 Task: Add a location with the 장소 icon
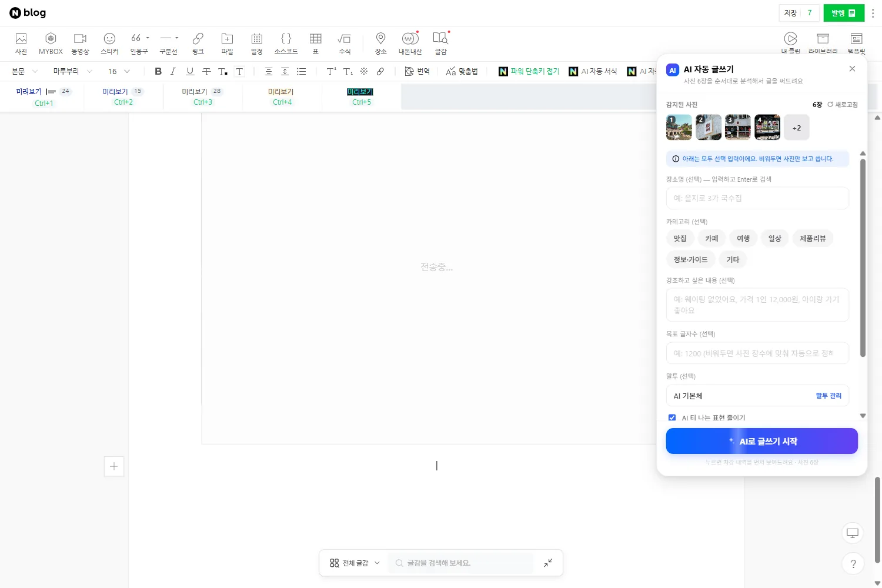pos(381,44)
